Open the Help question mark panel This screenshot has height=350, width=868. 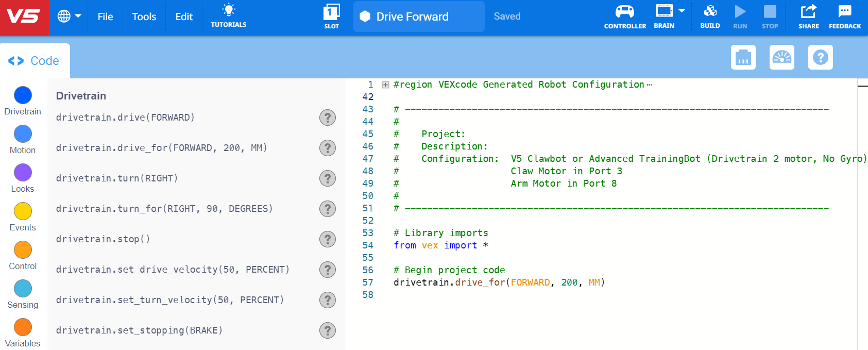pyautogui.click(x=820, y=57)
